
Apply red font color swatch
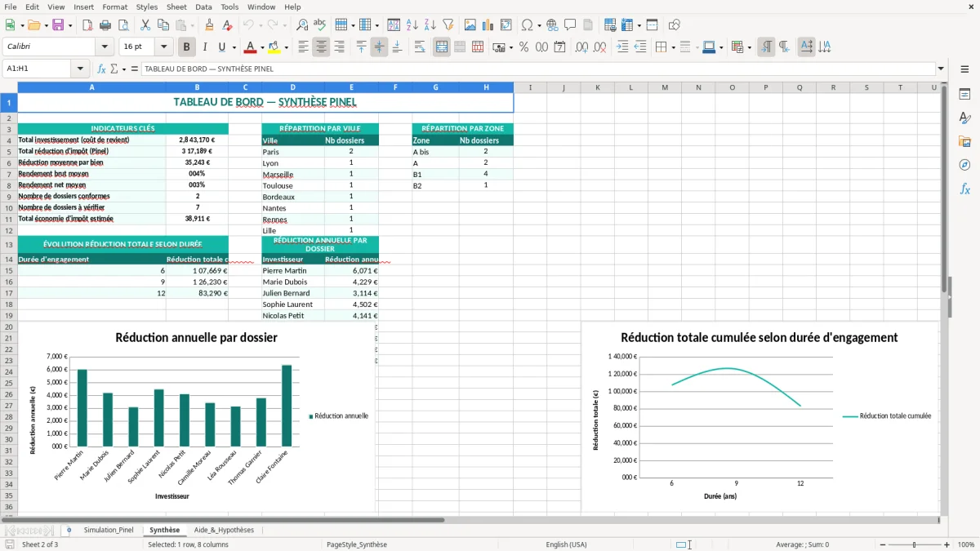(x=251, y=47)
